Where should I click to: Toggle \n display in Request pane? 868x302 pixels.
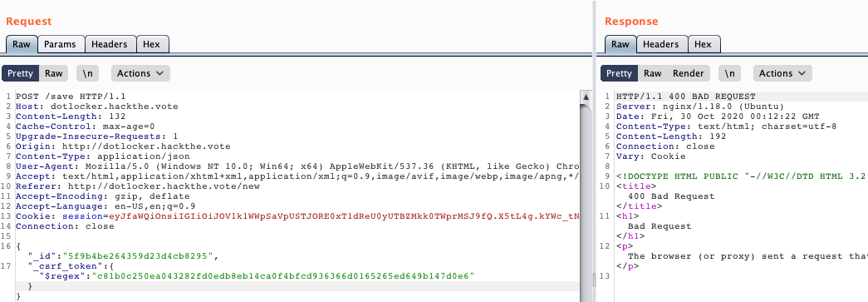coord(87,73)
